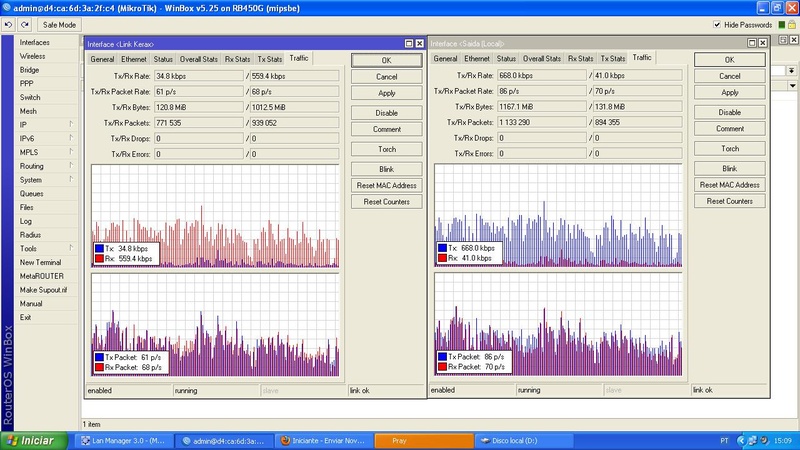The width and height of the screenshot is (800, 450).
Task: Click Reset MAC Address in Saida Local window
Action: coord(730,185)
